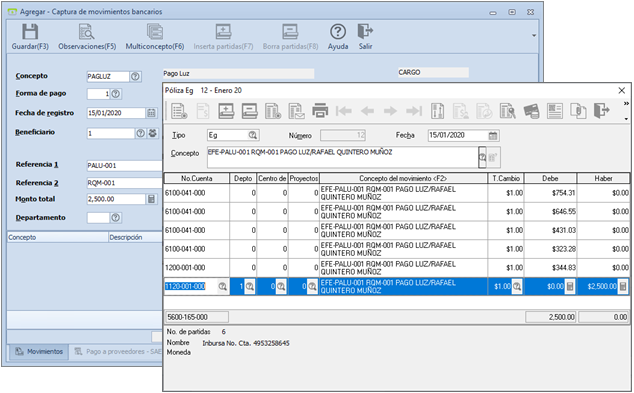Image resolution: width=634 pixels, height=393 pixels.
Task: Open lookup icon beside Póliza Concepto text box
Action: [x=482, y=157]
